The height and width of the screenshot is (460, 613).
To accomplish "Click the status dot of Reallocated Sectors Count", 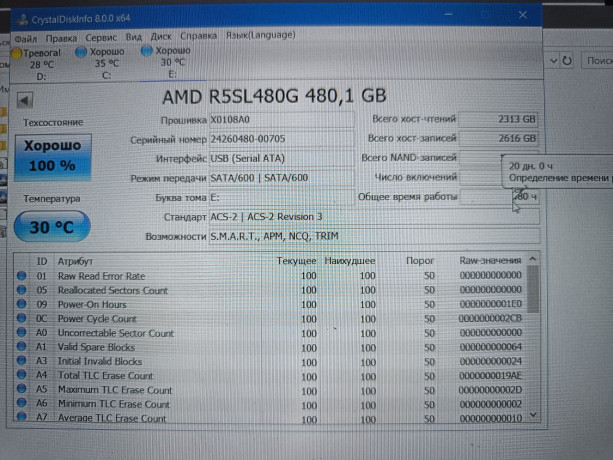I will click(x=22, y=290).
